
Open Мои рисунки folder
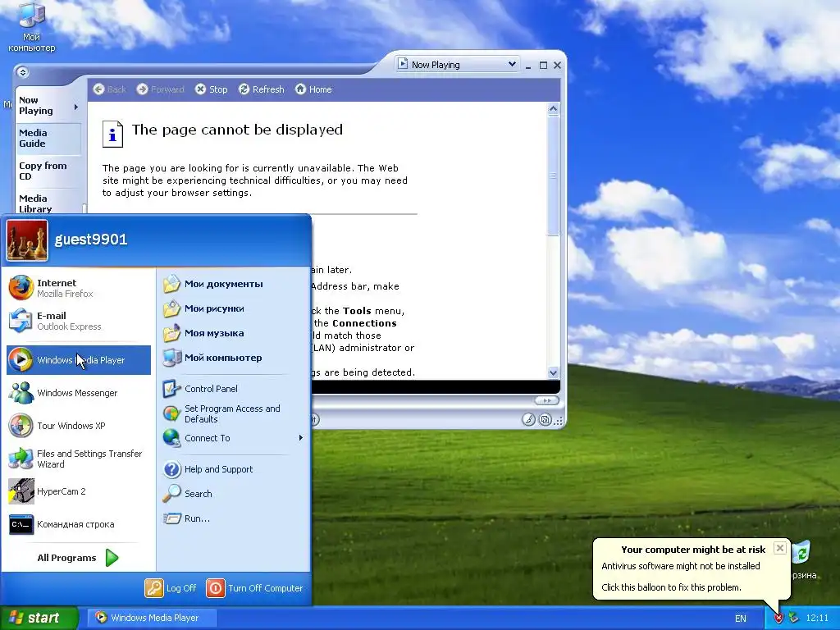[234, 308]
